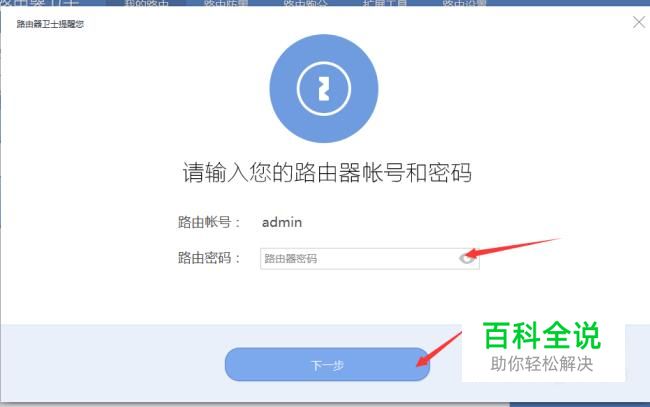
Task: Click the 路由器卫士提醒您 dialog title
Action: pos(50,24)
